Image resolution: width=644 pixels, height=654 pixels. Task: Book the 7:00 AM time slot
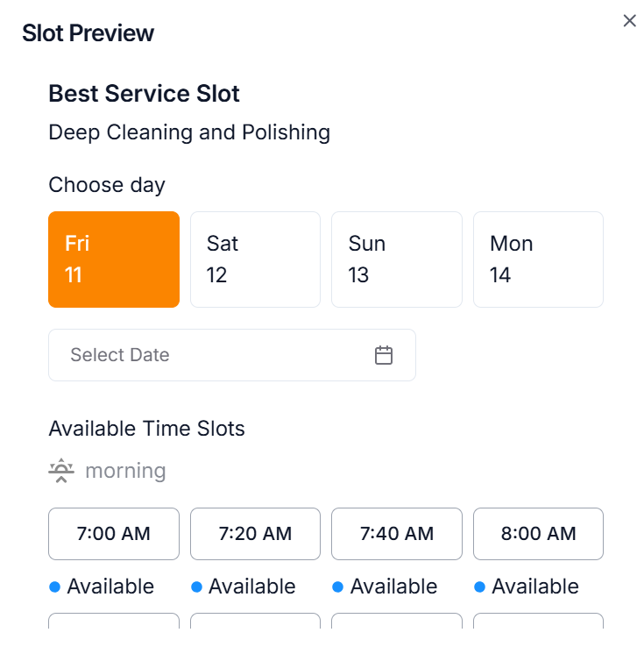(x=114, y=533)
